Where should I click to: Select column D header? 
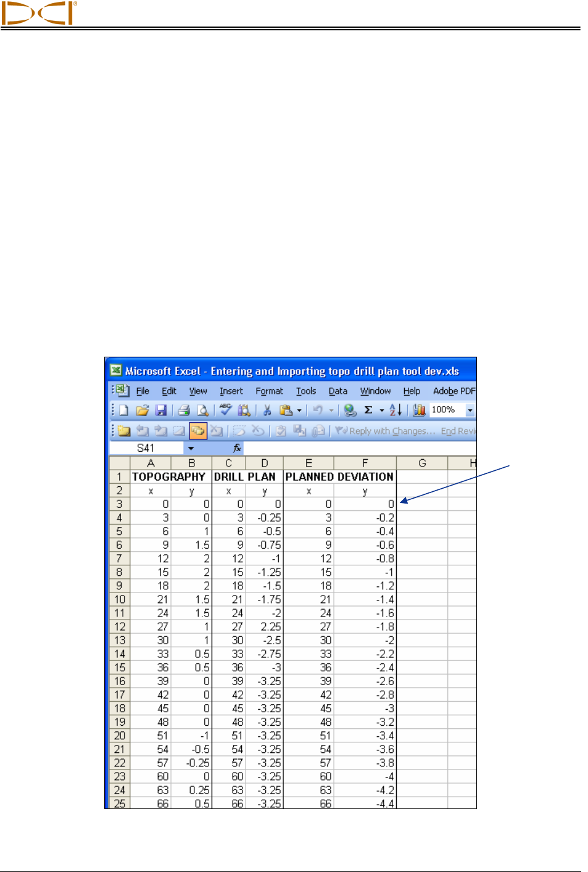point(265,463)
